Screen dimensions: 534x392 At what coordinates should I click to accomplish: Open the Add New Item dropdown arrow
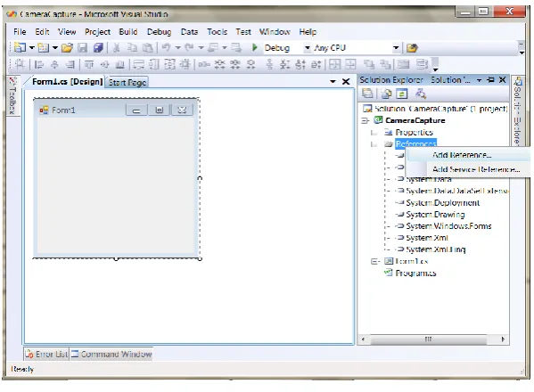click(x=55, y=47)
